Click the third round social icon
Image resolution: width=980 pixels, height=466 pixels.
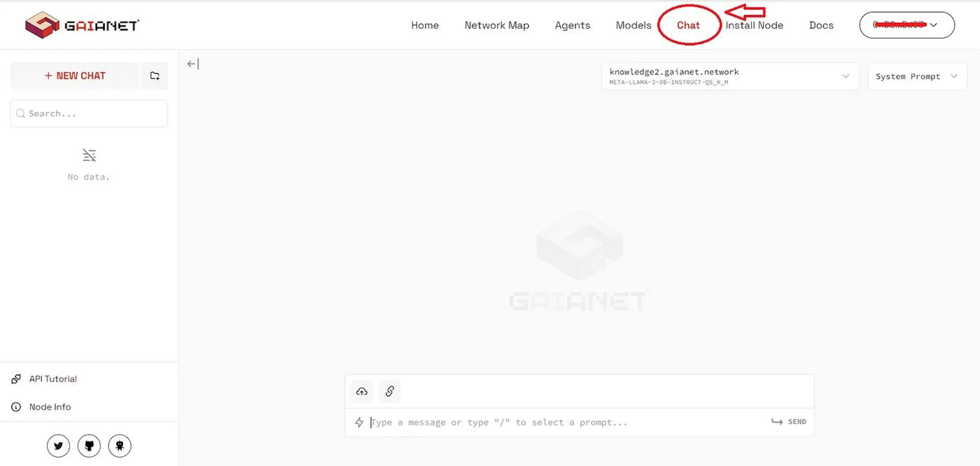click(119, 446)
